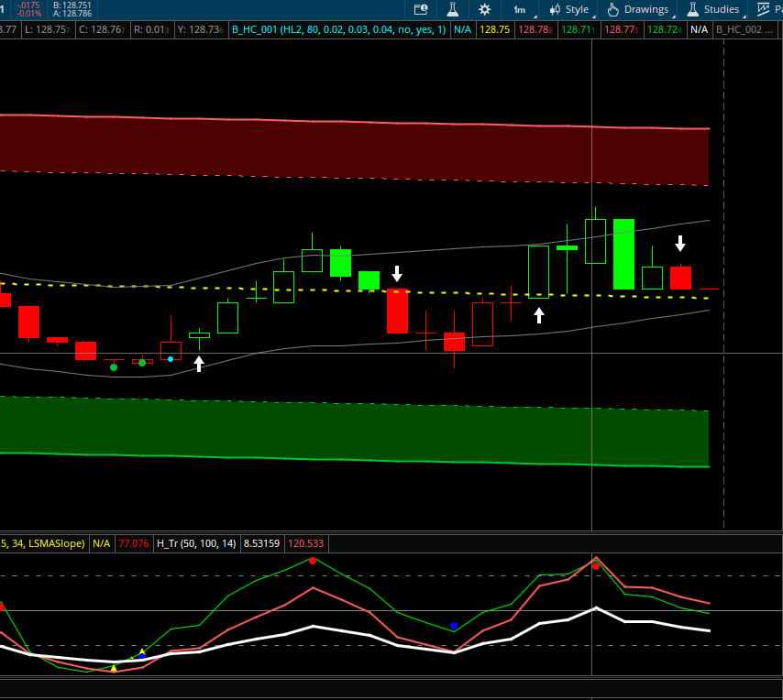Click the blue dot in lower oscillator panel
Viewport: 783px width, 700px height.
454,626
